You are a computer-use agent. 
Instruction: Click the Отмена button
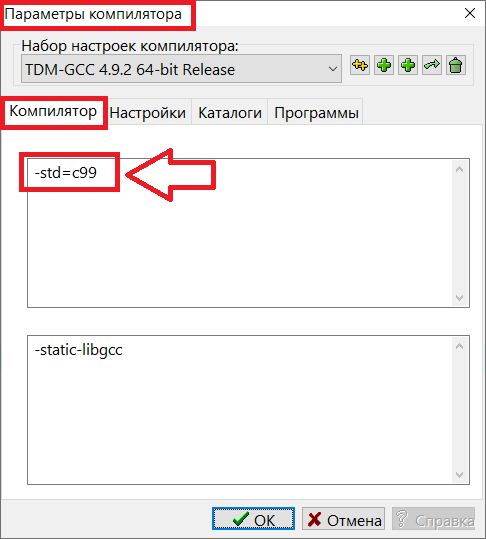[343, 518]
